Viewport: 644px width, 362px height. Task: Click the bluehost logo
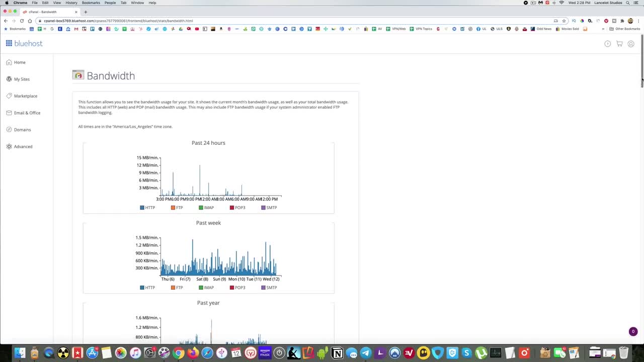pyautogui.click(x=24, y=43)
